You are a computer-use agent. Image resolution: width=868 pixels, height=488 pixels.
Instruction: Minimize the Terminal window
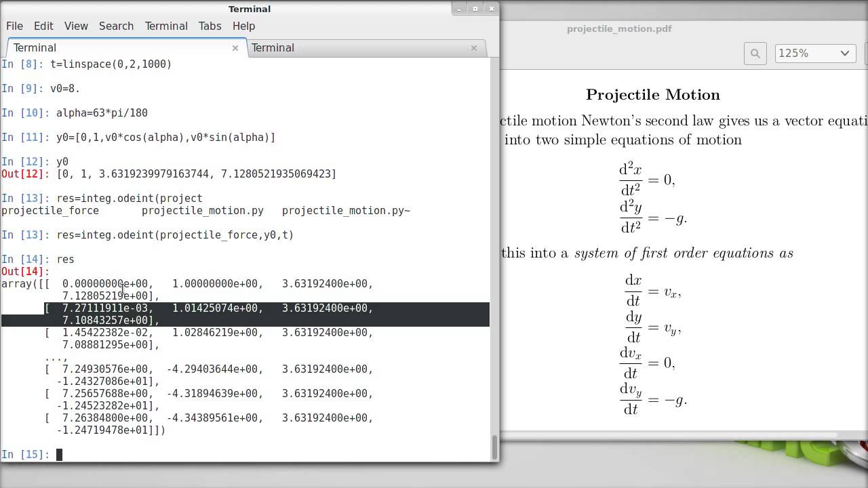459,9
